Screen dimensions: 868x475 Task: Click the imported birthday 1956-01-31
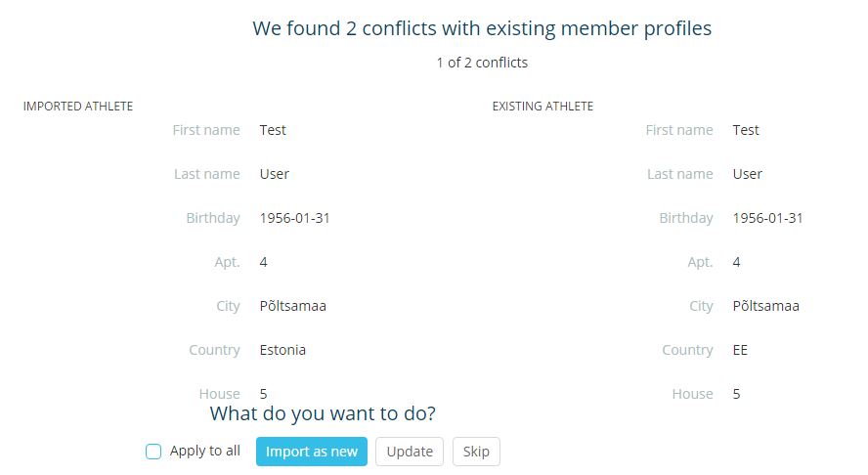click(294, 218)
